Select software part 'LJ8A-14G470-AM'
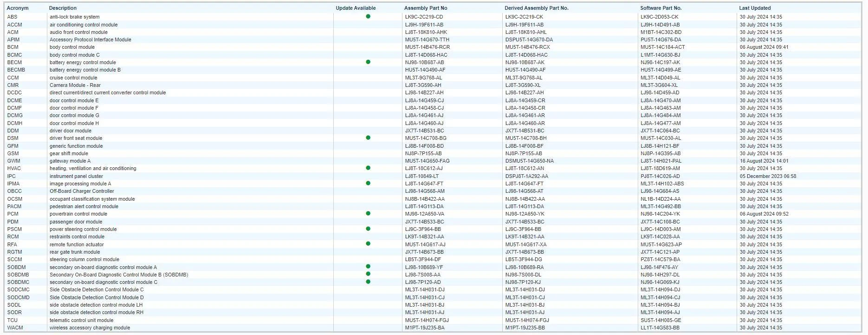Image resolution: width=868 pixels, height=335 pixels. pos(661,100)
